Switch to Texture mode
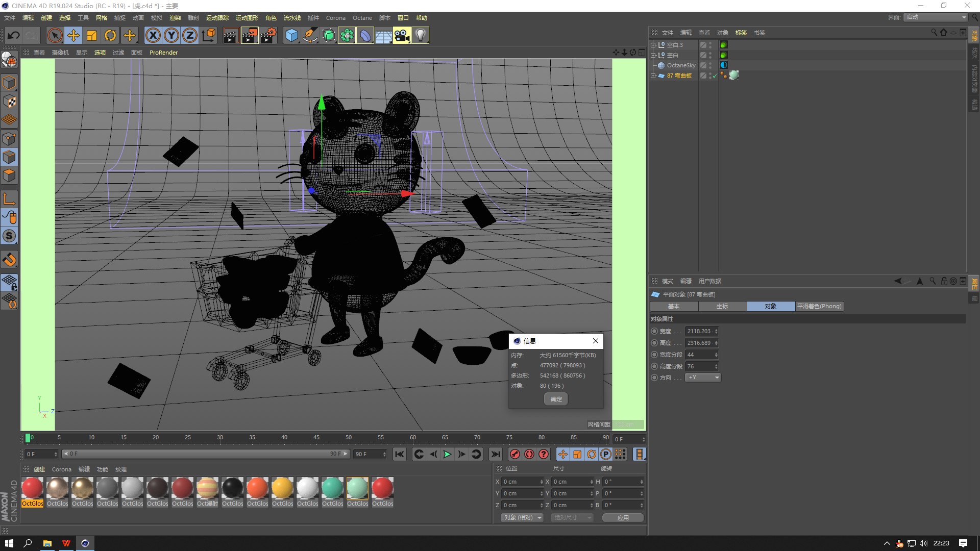The height and width of the screenshot is (551, 980). coord(9,102)
